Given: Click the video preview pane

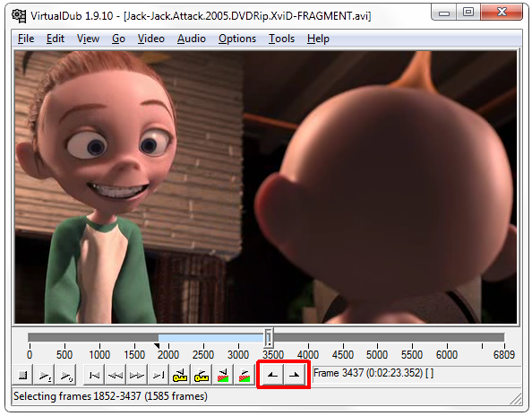Looking at the screenshot, I should click(x=266, y=187).
